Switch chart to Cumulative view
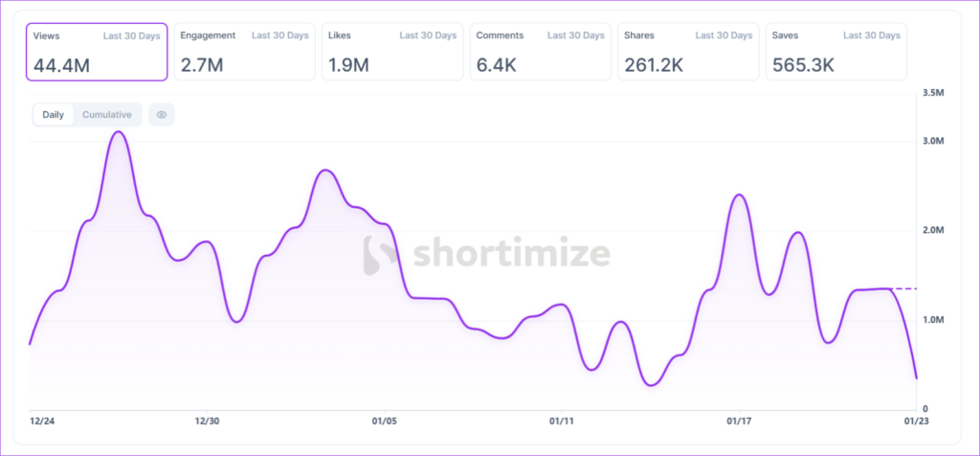980x456 pixels. [107, 115]
